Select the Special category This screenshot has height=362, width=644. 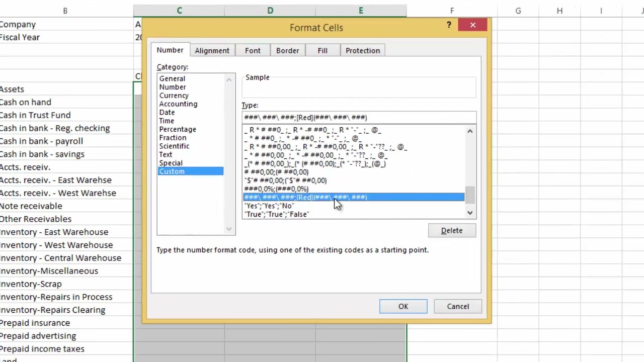(x=191, y=163)
